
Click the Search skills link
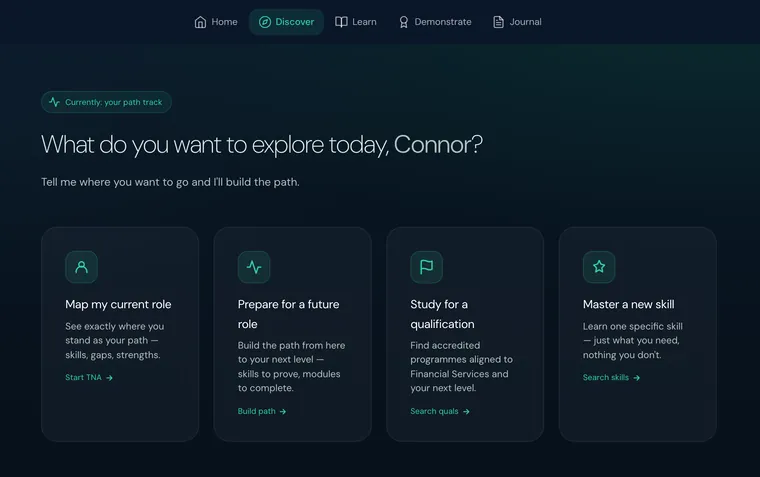point(612,378)
